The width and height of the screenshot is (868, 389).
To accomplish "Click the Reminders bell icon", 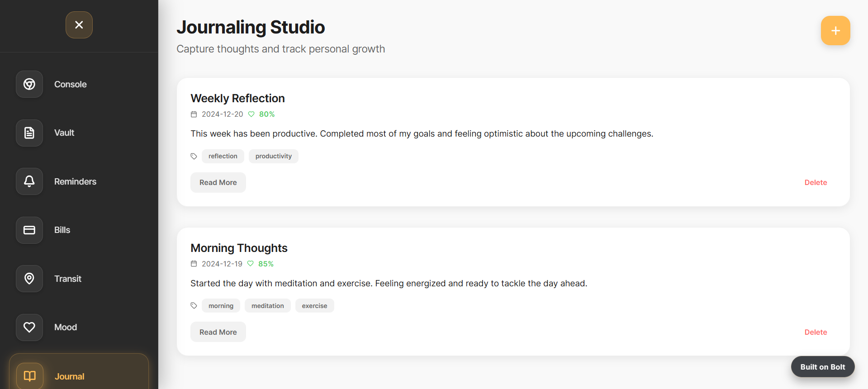I will pyautogui.click(x=29, y=181).
